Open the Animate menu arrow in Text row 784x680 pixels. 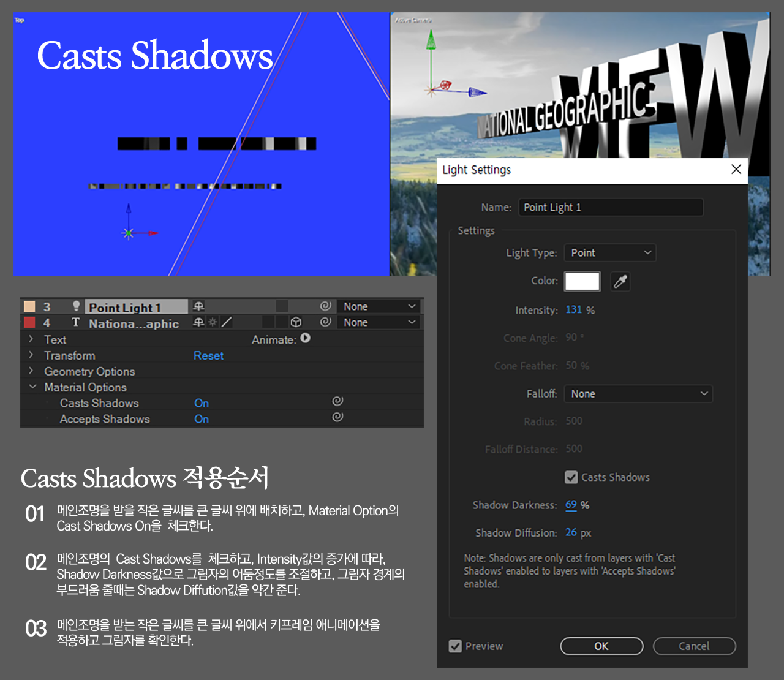(x=305, y=338)
